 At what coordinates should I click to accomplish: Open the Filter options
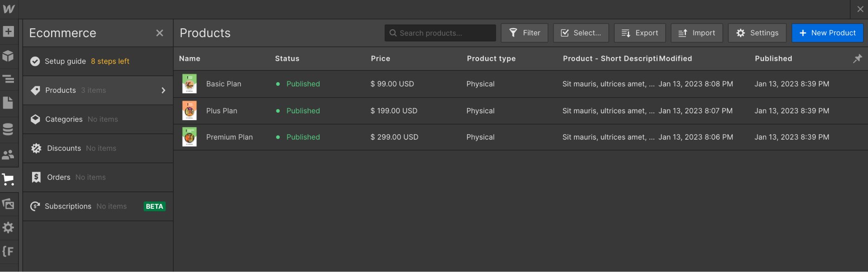click(525, 33)
